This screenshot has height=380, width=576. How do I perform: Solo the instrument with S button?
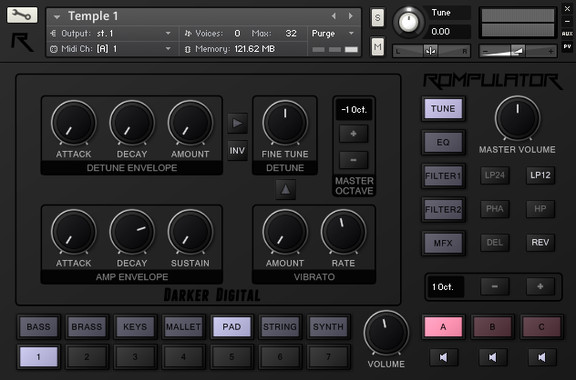click(378, 17)
